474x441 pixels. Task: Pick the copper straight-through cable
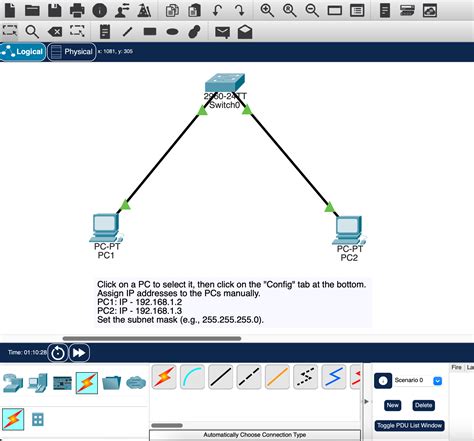[220, 377]
